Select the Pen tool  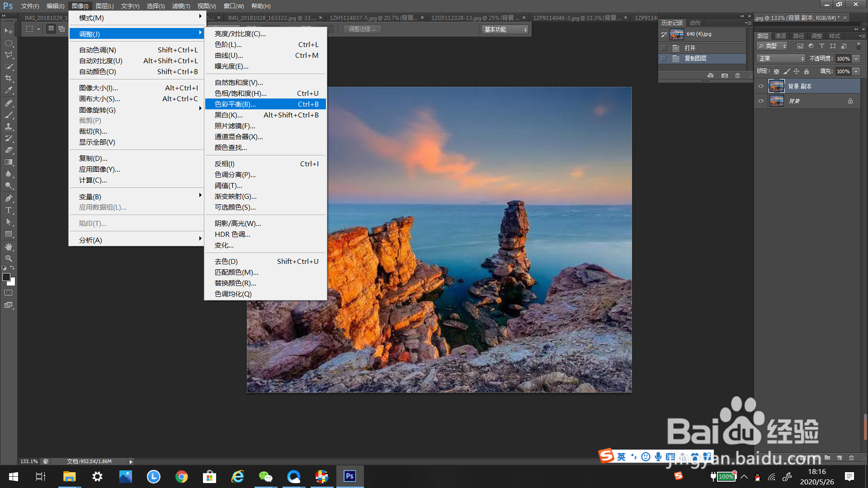click(x=9, y=198)
